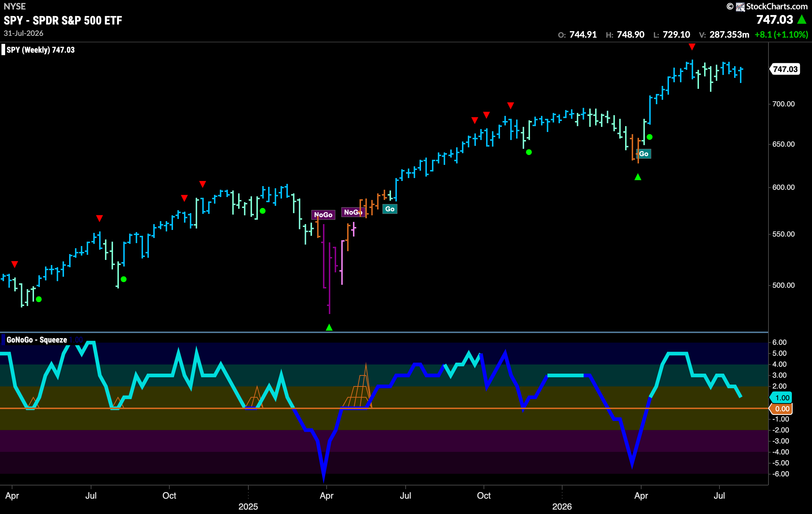Click the 2026 year label on time axis
812x514 pixels.
point(562,506)
